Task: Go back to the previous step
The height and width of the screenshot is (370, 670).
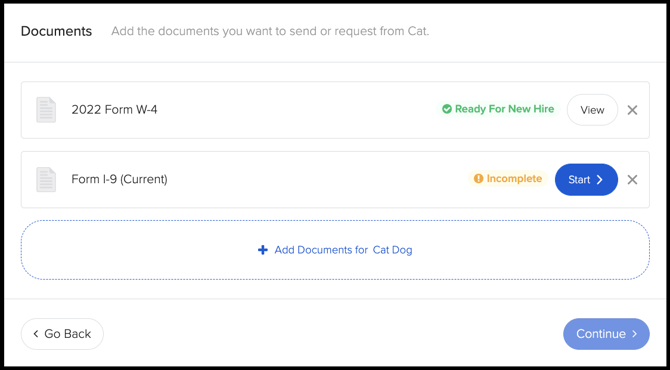Action: point(62,334)
